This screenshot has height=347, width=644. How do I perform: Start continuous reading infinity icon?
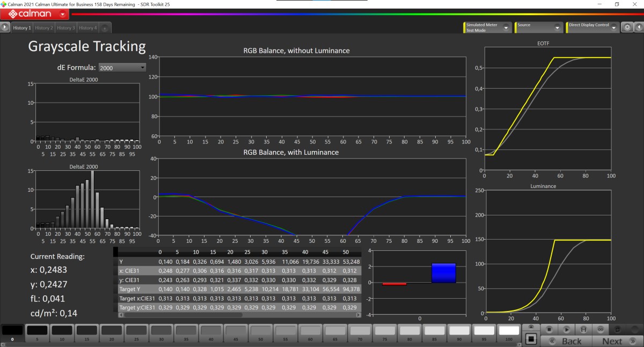click(601, 329)
